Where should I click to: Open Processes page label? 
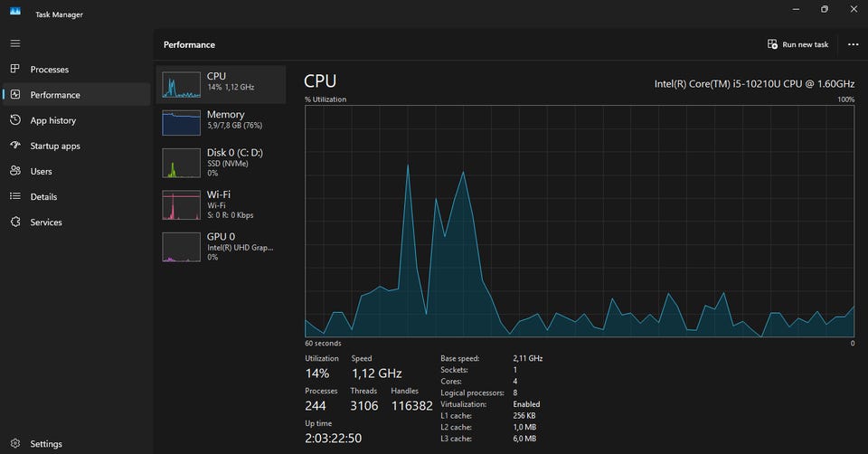(x=49, y=70)
